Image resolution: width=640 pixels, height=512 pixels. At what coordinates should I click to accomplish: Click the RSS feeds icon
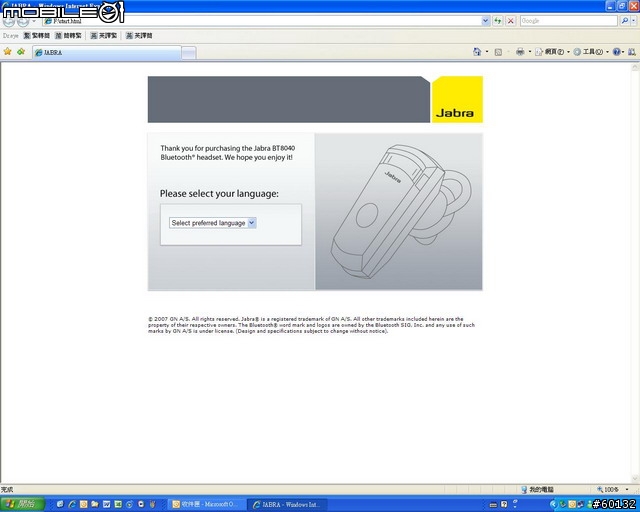(498, 52)
